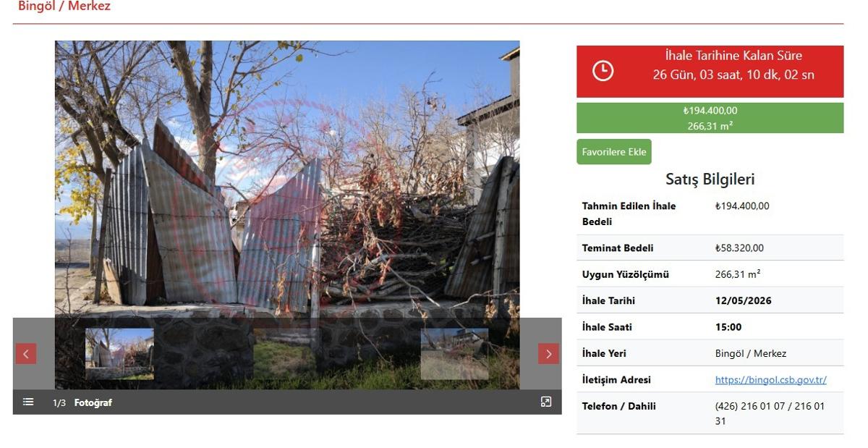Advance to the next gallery photo
The width and height of the screenshot is (868, 448).
[x=548, y=354]
